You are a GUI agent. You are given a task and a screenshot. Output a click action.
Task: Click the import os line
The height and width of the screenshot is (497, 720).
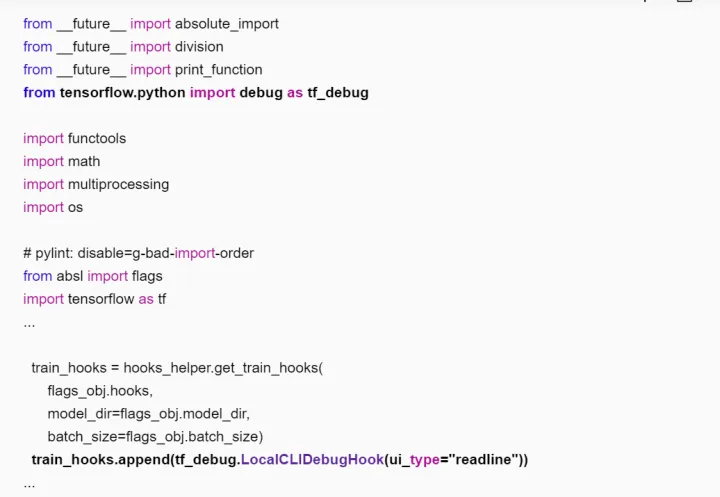pos(53,207)
